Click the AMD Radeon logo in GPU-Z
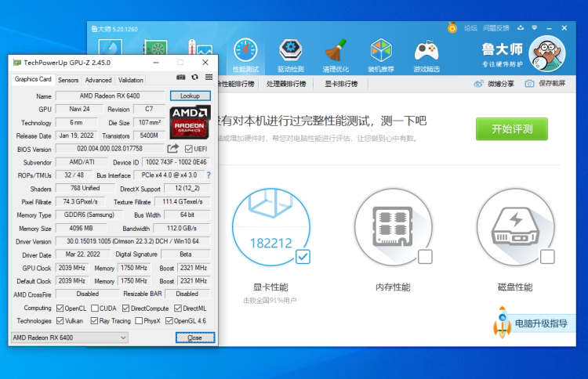This screenshot has width=588, height=379. click(190, 122)
